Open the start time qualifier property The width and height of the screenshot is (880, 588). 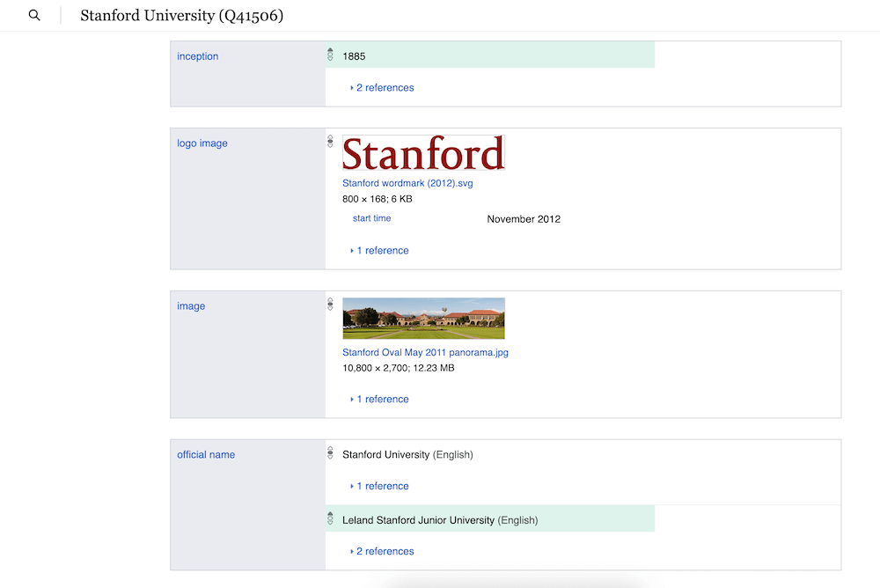coord(371,217)
